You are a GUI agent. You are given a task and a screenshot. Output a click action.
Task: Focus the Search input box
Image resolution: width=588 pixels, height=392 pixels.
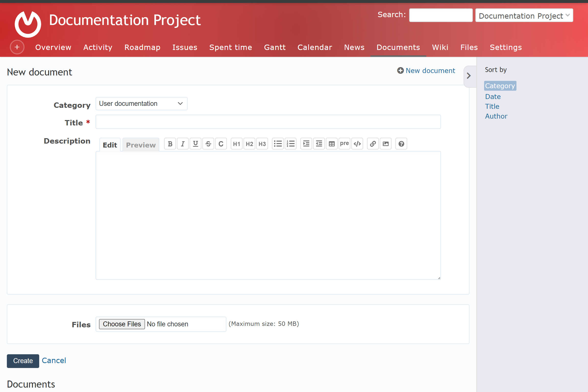441,15
